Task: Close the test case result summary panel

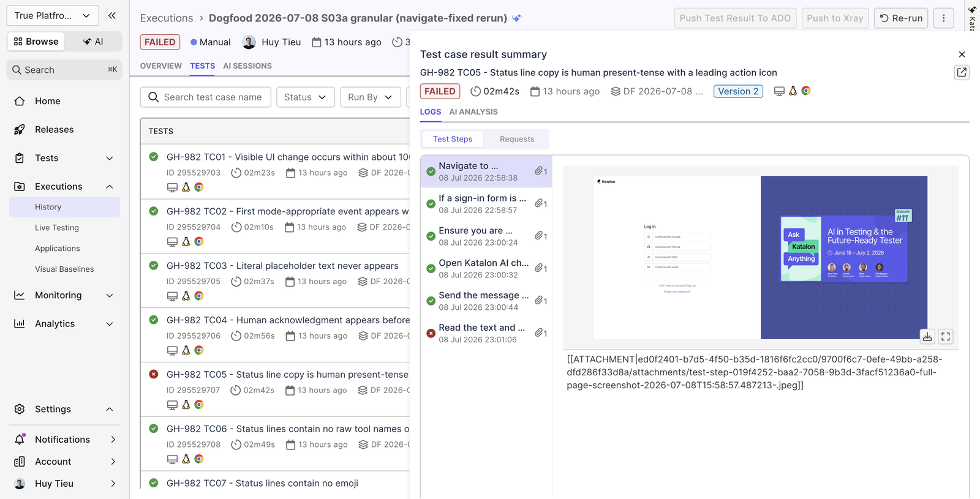Action: pyautogui.click(x=962, y=54)
